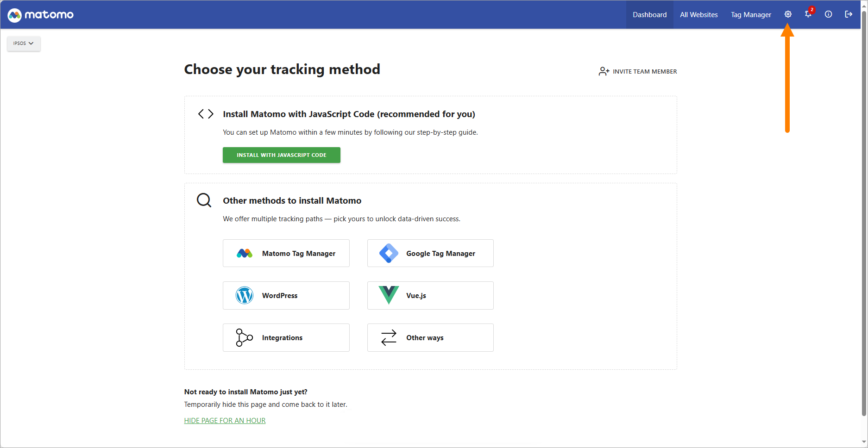Click Install Matomo with JavaScript Code heading
868x448 pixels.
click(349, 114)
